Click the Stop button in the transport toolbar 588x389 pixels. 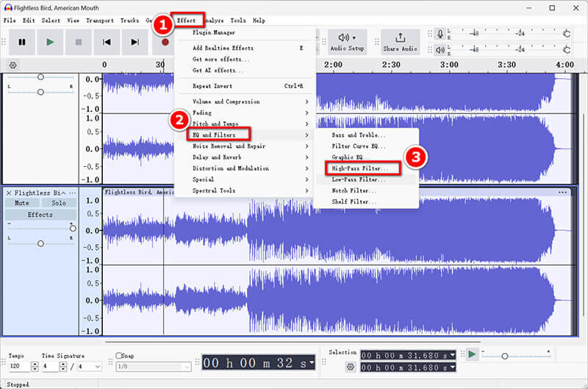[79, 42]
